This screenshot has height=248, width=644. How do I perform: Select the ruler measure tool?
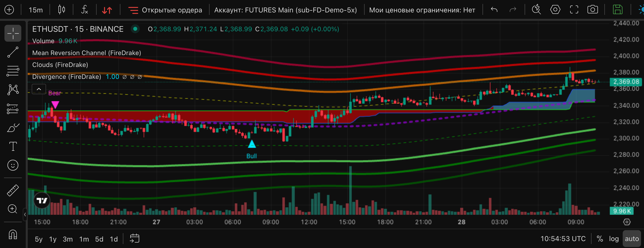pyautogui.click(x=13, y=190)
